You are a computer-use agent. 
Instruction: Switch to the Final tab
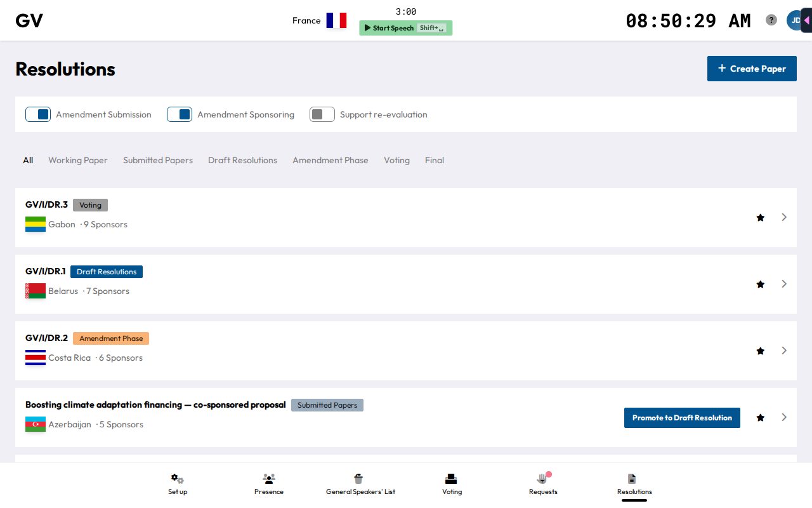coord(435,160)
